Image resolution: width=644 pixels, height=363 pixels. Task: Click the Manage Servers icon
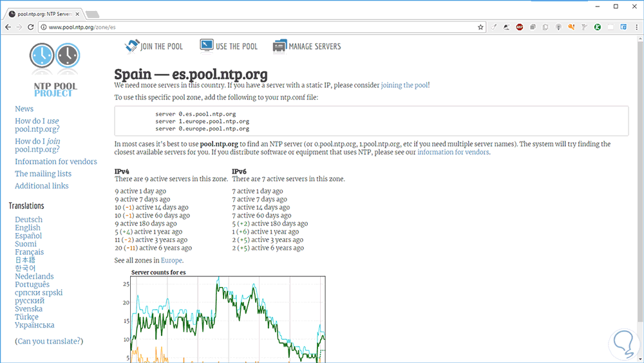click(x=279, y=46)
